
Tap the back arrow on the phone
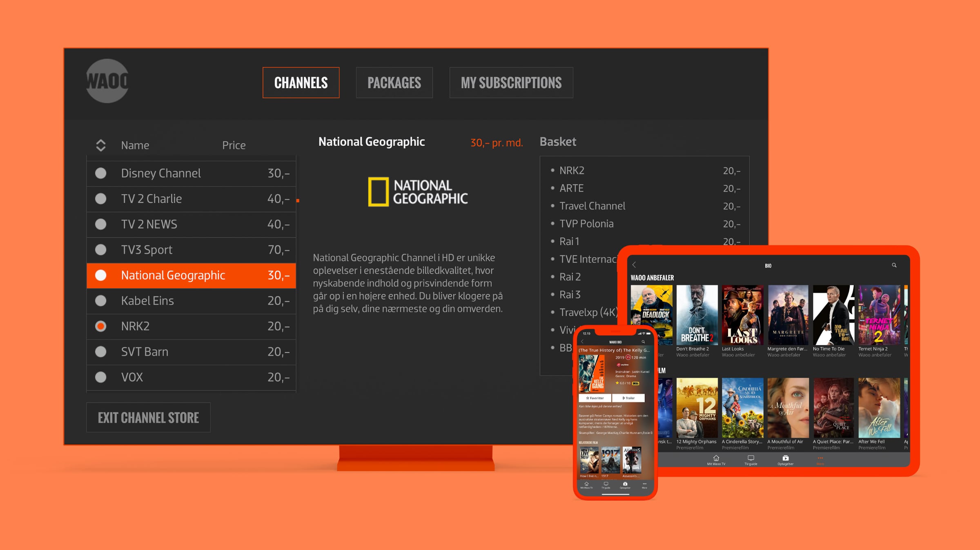[583, 342]
